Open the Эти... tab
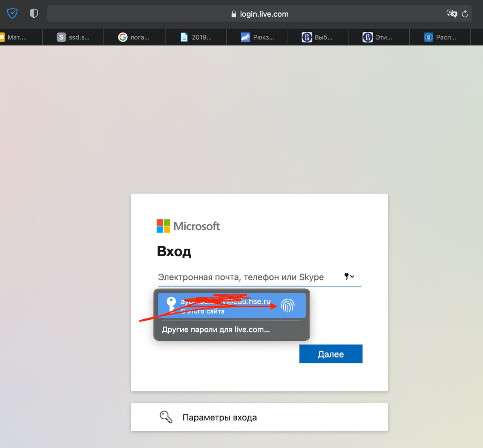483x448 pixels. point(379,37)
